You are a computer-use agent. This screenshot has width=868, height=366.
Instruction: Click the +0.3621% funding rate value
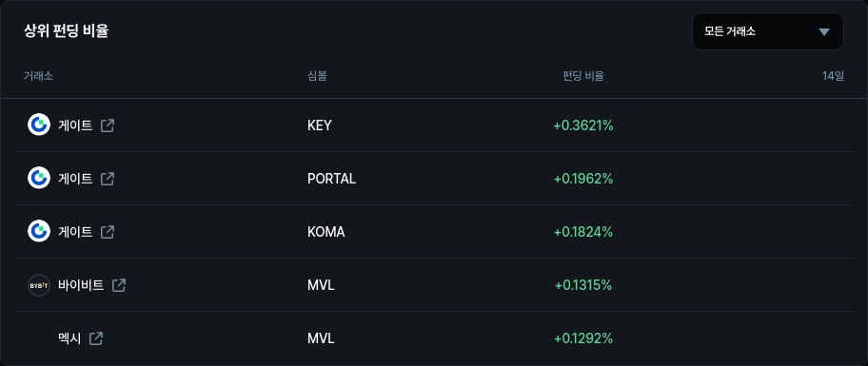[583, 125]
